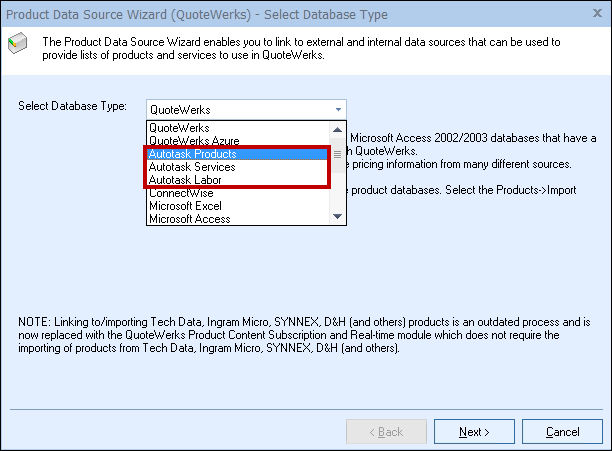Click the list scrollbar up arrow
The height and width of the screenshot is (451, 612).
click(x=337, y=128)
